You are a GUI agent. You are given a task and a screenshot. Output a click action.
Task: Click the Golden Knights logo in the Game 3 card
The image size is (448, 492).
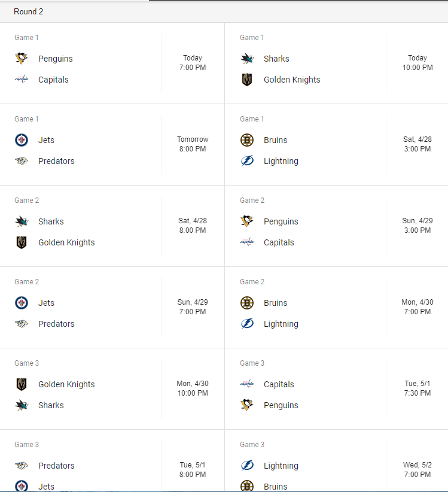22,384
